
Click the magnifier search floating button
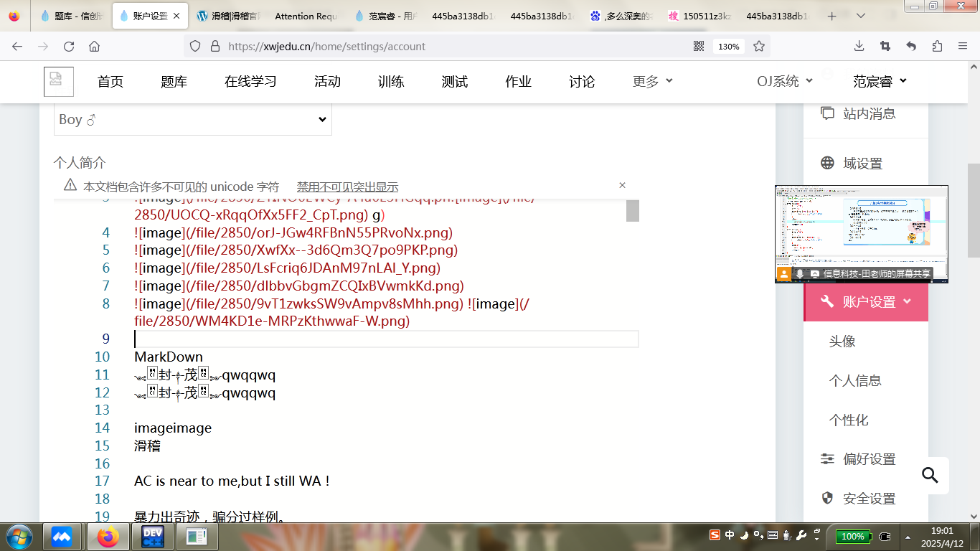click(930, 475)
